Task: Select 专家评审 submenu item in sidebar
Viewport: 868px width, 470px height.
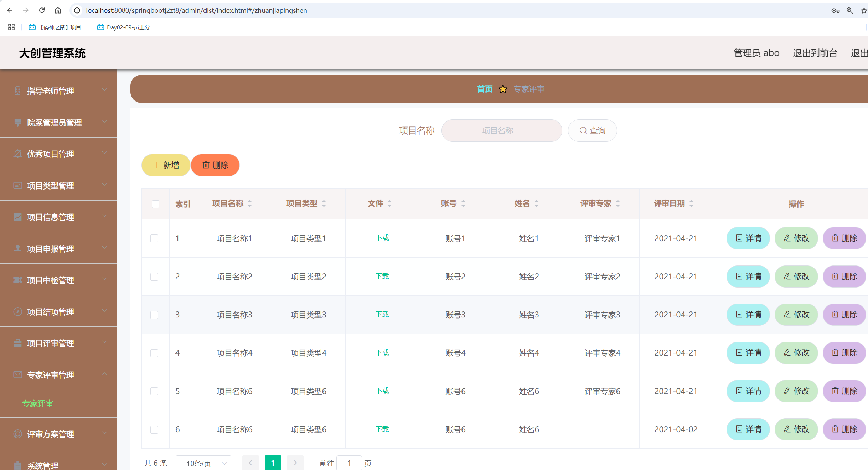Action: [38, 403]
